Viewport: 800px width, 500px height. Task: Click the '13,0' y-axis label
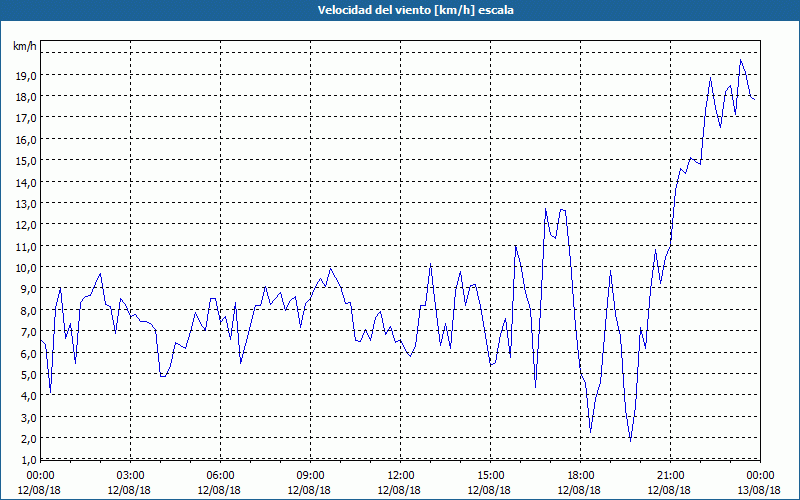[26, 204]
